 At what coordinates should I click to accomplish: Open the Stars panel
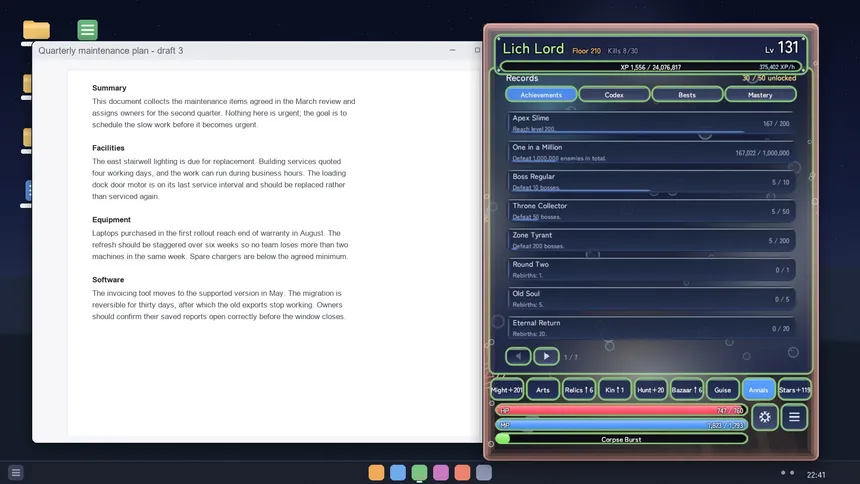(x=794, y=390)
